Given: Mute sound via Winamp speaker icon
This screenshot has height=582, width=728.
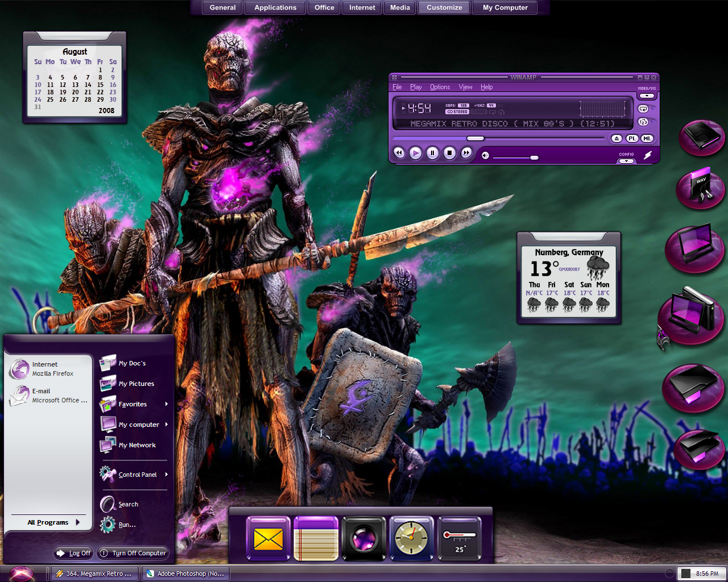Looking at the screenshot, I should (485, 155).
